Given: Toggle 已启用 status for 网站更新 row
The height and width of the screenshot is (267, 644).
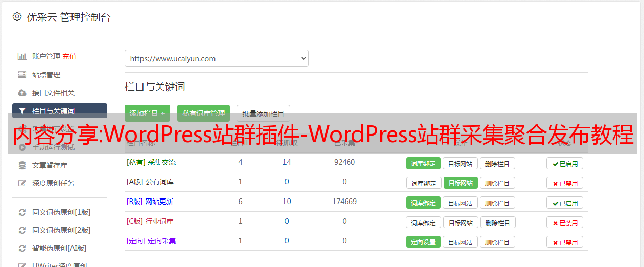Looking at the screenshot, I should coord(564,203).
